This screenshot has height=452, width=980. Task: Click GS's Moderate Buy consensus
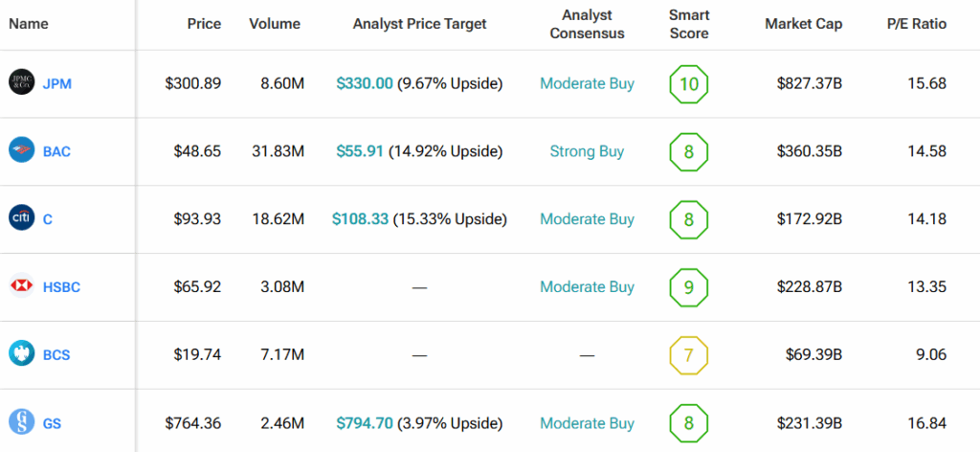587,423
